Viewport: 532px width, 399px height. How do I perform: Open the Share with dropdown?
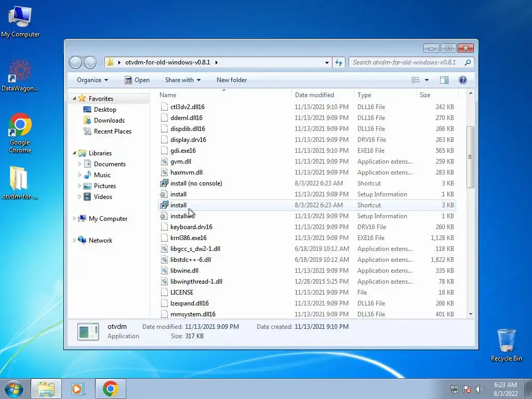(183, 80)
